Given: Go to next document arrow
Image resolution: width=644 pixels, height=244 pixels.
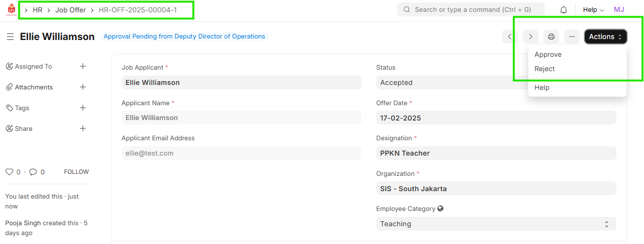Looking at the screenshot, I should point(531,37).
